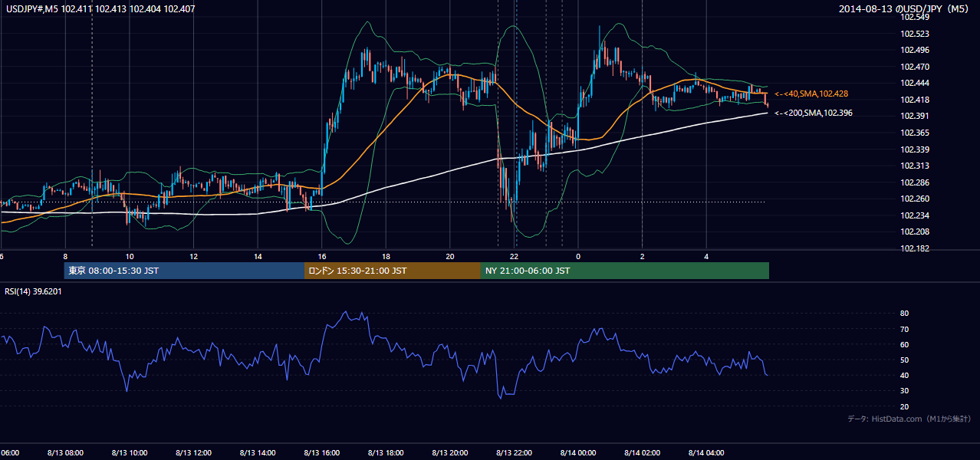The height and width of the screenshot is (460, 980).
Task: Click the USDJPY#,M5 OHLC header text
Action: pyautogui.click(x=100, y=9)
